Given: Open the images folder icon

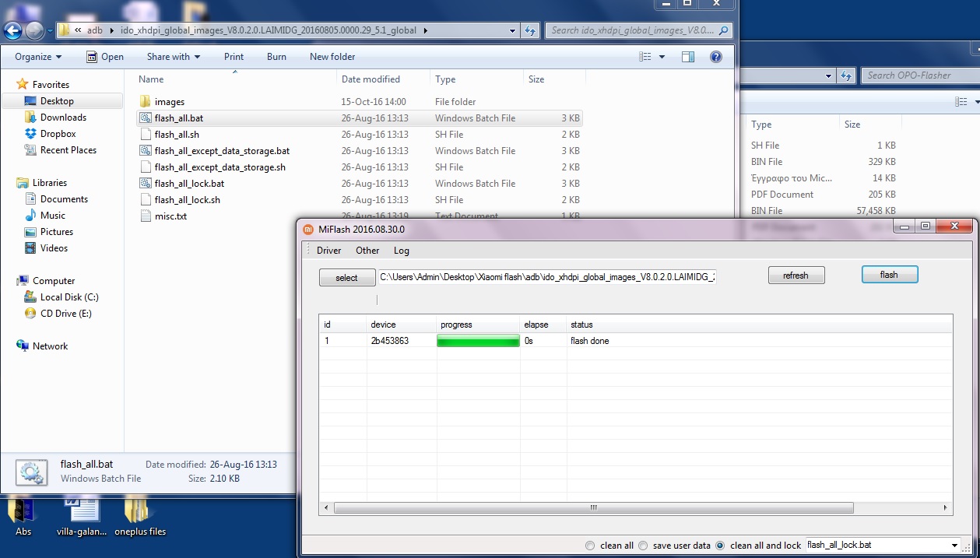Looking at the screenshot, I should click(146, 102).
